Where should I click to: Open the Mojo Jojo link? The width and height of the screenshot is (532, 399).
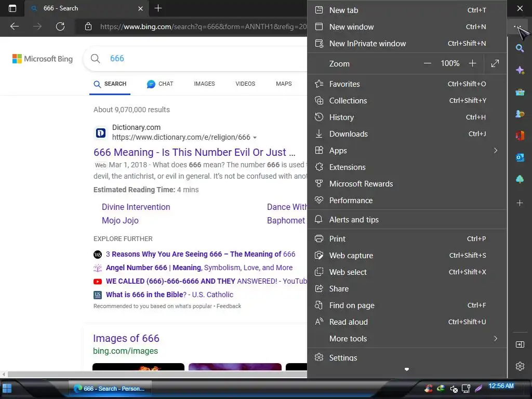(x=120, y=220)
